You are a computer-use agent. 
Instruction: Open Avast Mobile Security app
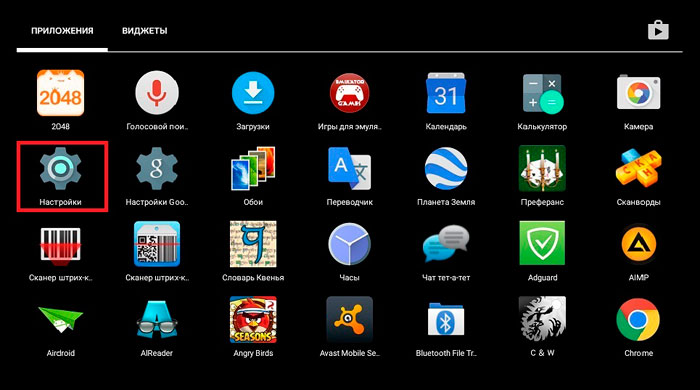[350, 319]
